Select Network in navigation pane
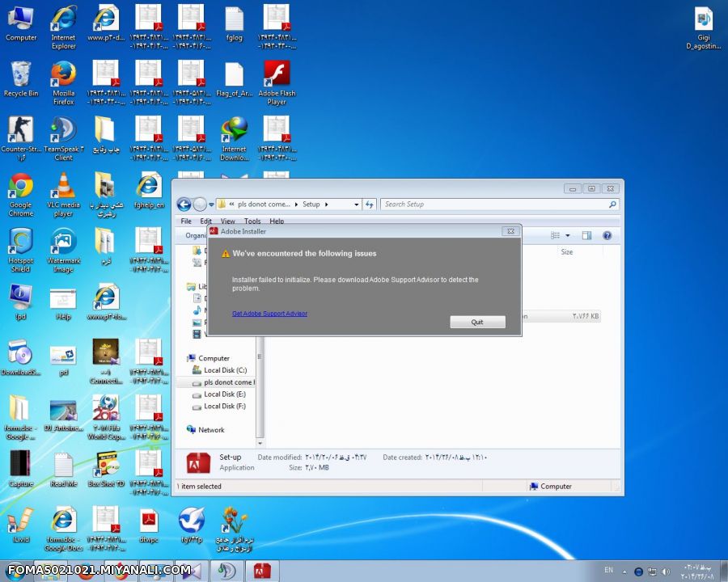This screenshot has height=582, width=728. click(211, 430)
